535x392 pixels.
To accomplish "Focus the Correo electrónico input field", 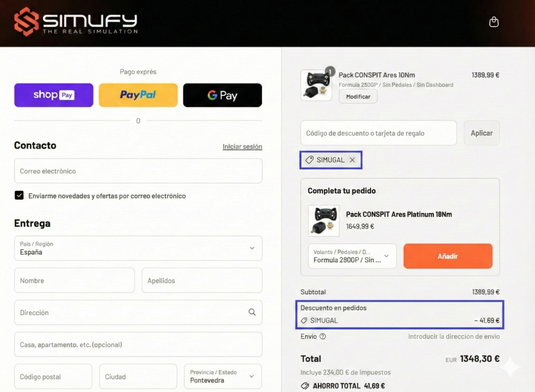I will [x=138, y=171].
